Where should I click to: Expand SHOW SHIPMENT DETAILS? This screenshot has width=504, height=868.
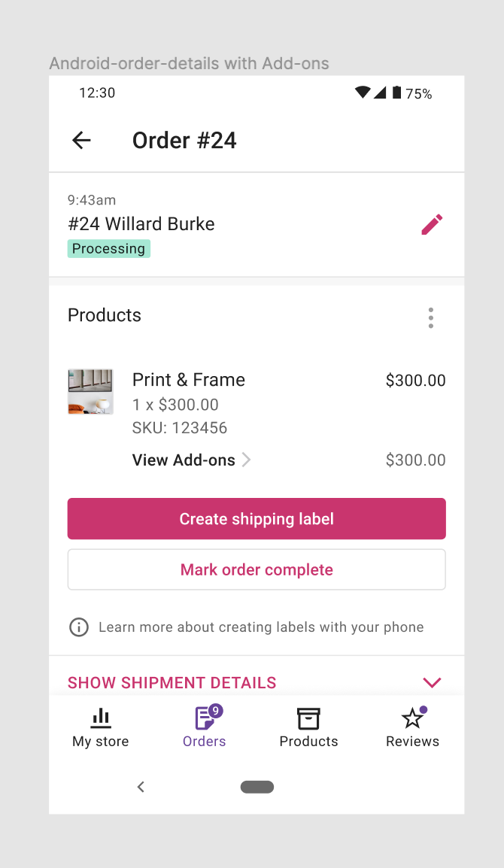pos(172,682)
